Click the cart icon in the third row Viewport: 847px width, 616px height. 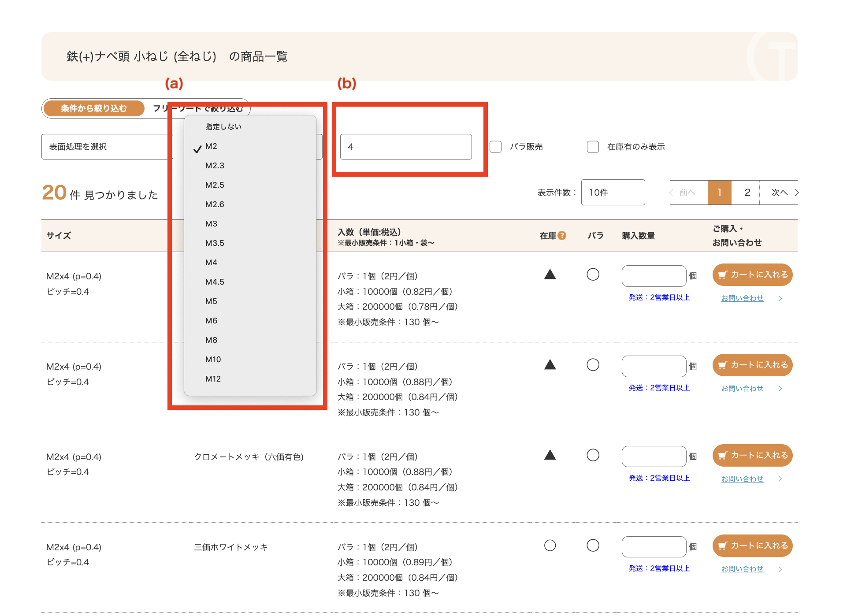[x=722, y=456]
